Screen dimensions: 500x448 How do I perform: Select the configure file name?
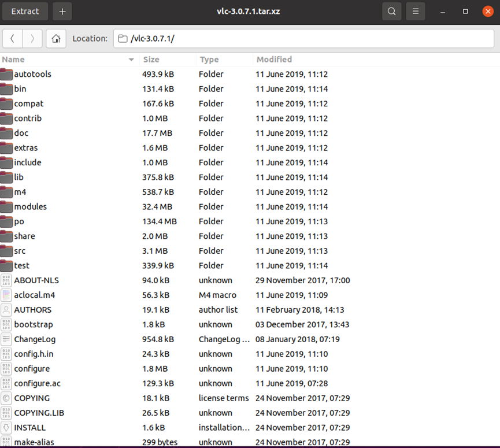(x=32, y=369)
